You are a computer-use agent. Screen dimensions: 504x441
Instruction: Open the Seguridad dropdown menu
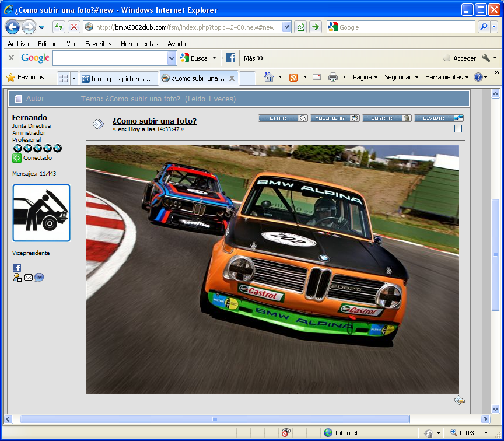(x=401, y=77)
